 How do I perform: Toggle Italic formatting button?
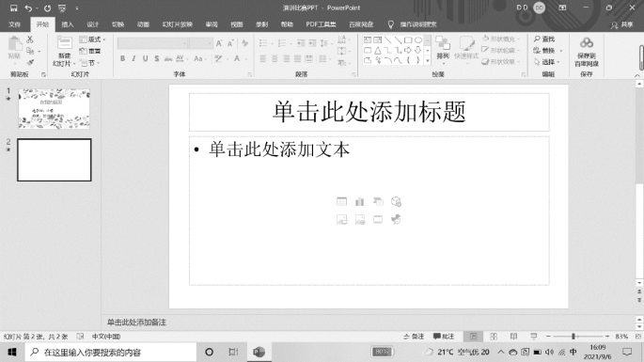[x=134, y=58]
